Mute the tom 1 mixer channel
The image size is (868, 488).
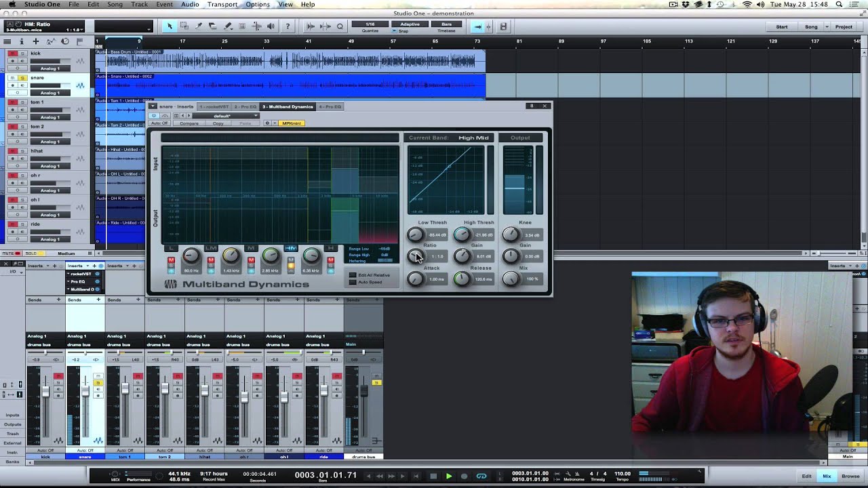pyautogui.click(x=138, y=376)
